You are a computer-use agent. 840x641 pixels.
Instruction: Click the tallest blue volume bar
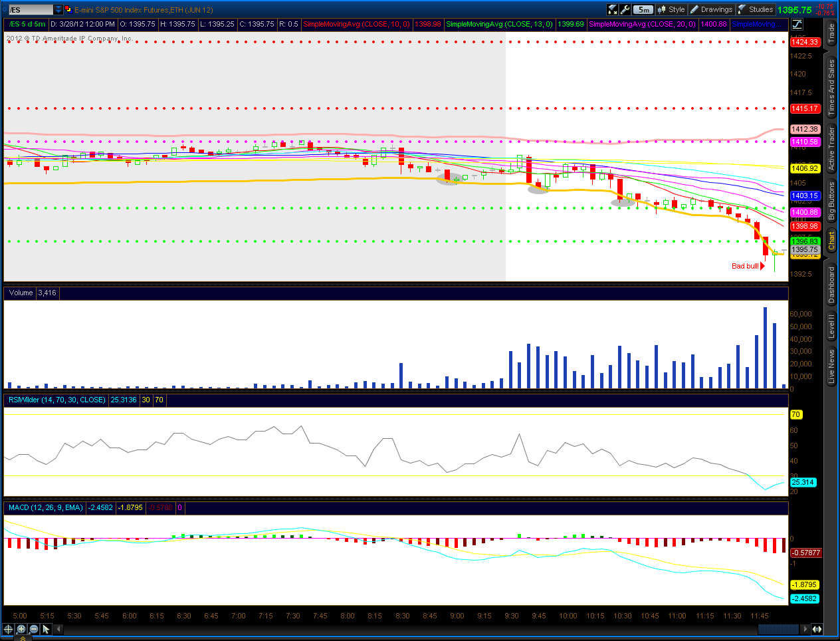(x=766, y=348)
